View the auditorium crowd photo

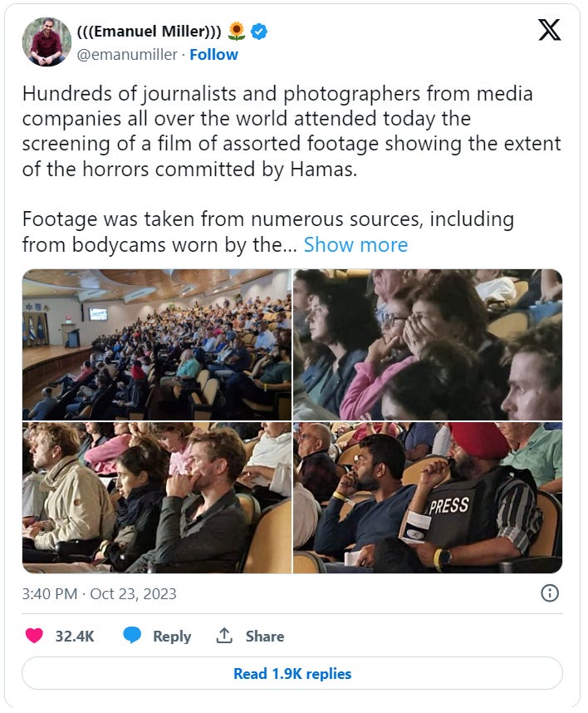(157, 345)
